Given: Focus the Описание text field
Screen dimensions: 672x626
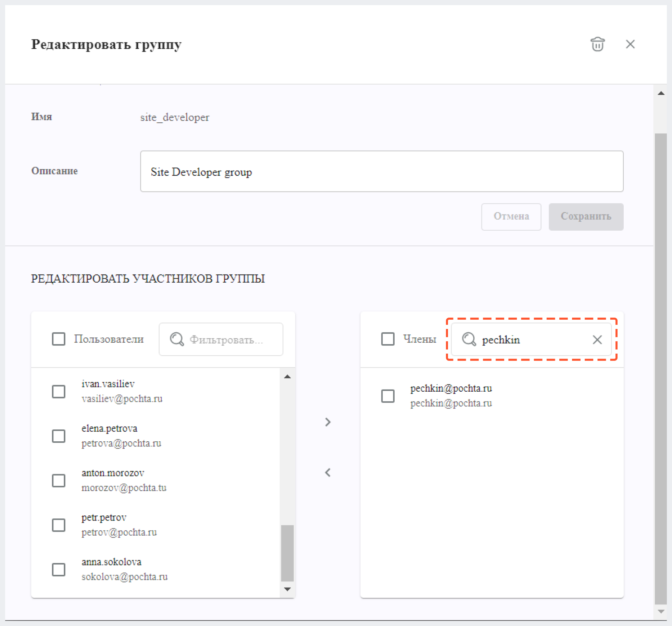Looking at the screenshot, I should pos(382,171).
